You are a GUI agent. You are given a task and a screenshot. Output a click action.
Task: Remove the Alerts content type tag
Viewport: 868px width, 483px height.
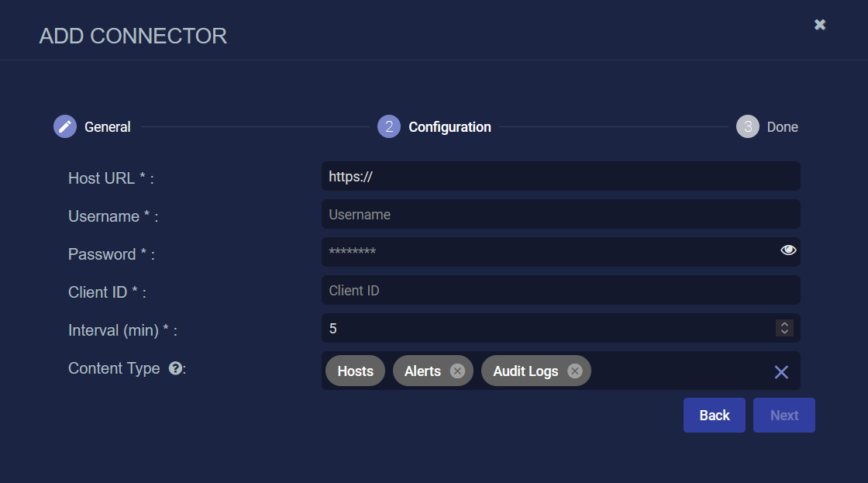point(457,371)
